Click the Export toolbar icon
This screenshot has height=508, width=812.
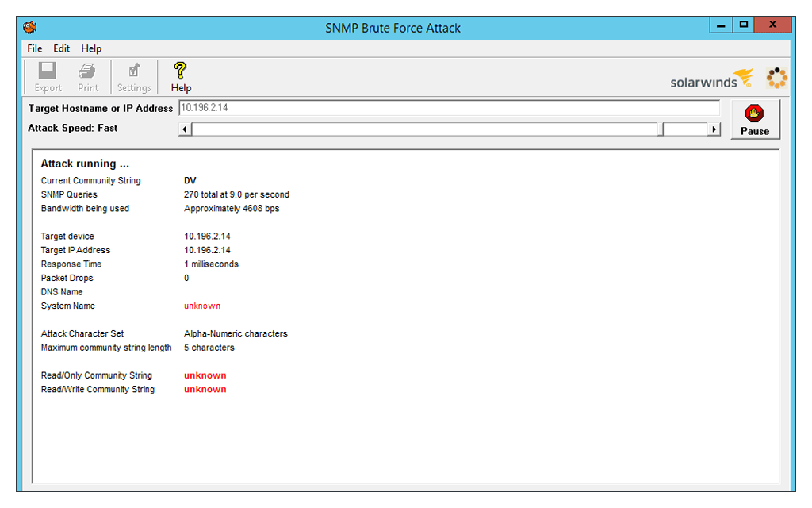pyautogui.click(x=48, y=77)
